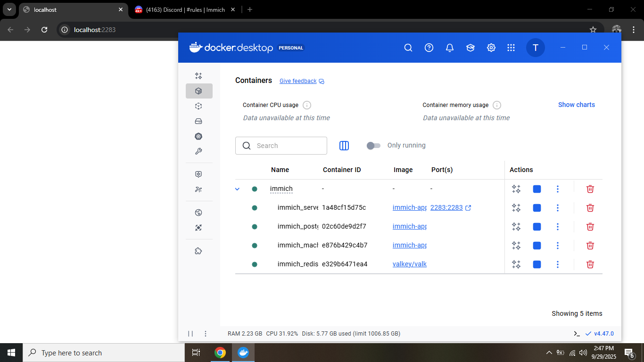
Task: Open the Images view in Docker sidebar
Action: pos(198,106)
